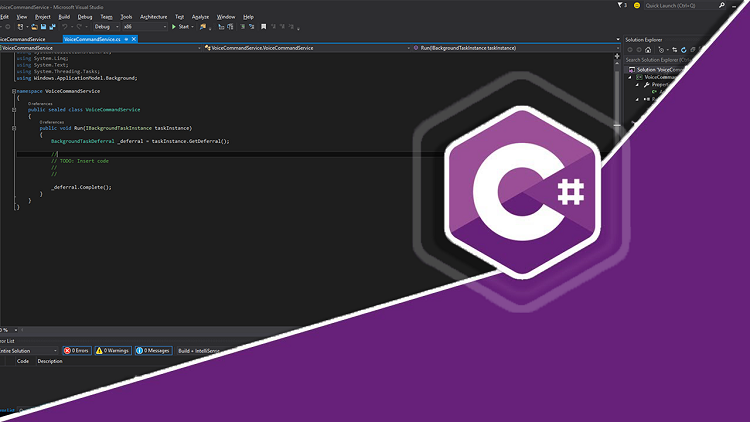Viewport: 750px width, 422px height.
Task: Switch to the left VoiceCommandService tab
Action: (22, 39)
